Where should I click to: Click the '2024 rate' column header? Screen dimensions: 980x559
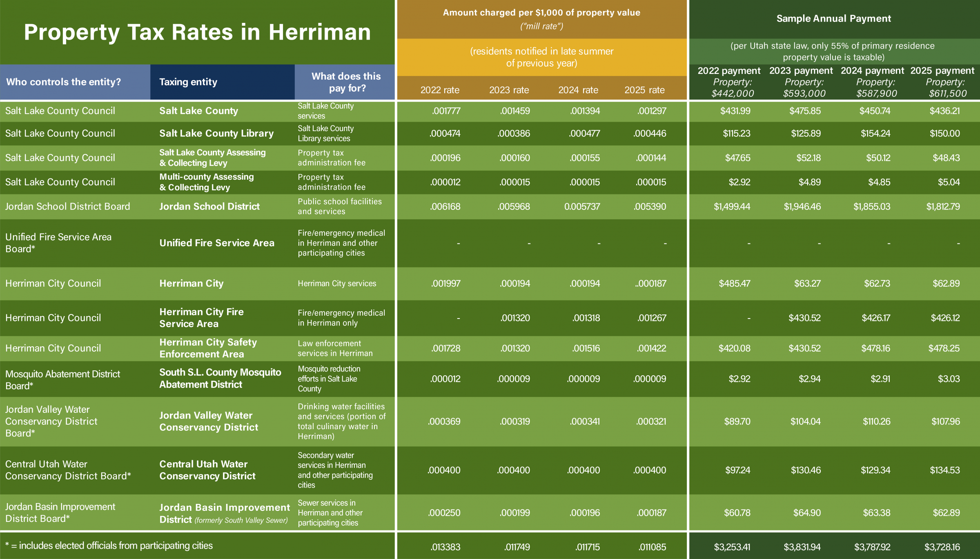[578, 90]
